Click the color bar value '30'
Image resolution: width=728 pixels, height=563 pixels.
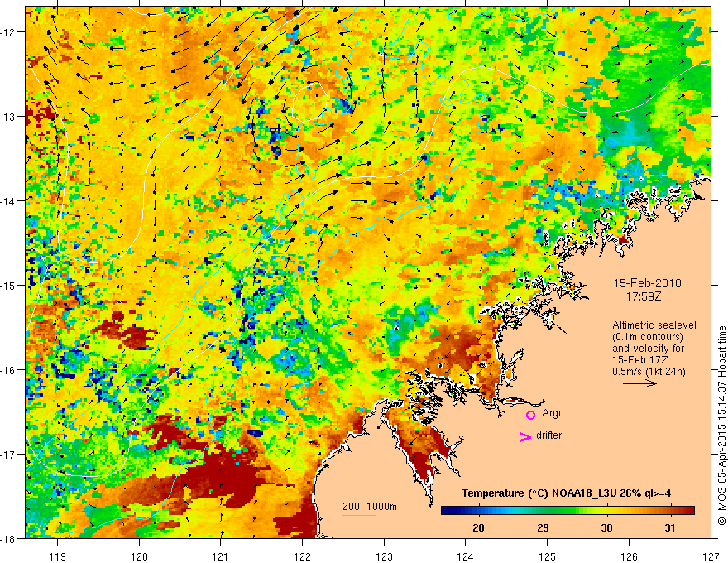606,527
